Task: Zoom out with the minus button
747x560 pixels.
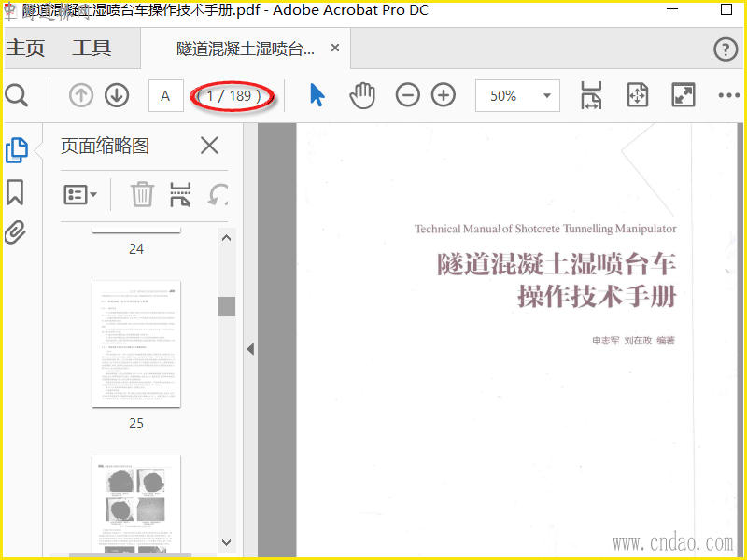Action: tap(408, 95)
